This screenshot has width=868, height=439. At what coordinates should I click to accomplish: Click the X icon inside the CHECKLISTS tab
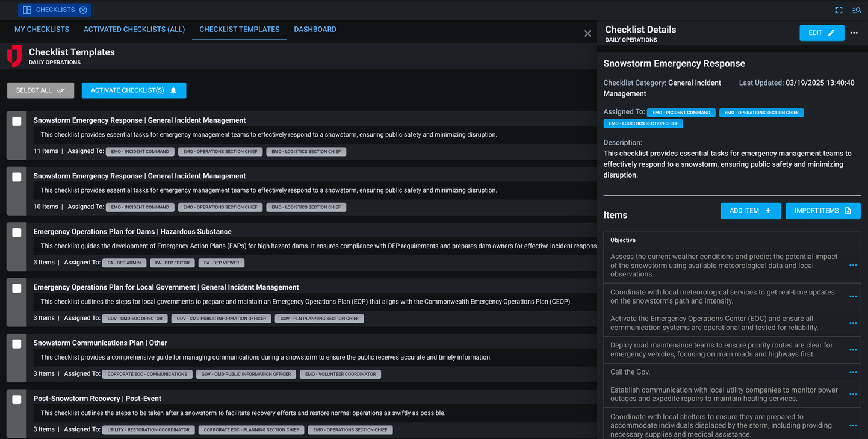[x=83, y=10]
